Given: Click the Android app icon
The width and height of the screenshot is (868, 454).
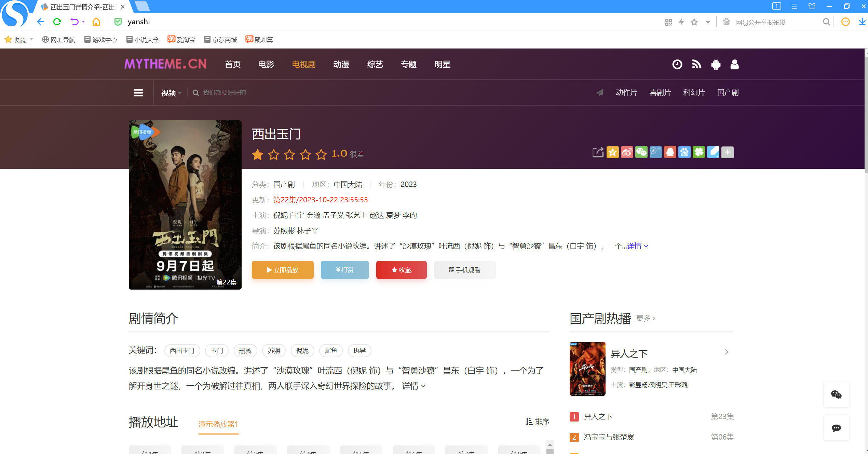Looking at the screenshot, I should click(x=716, y=64).
